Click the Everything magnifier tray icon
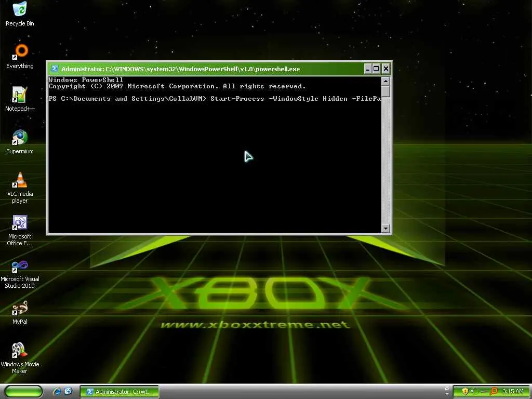Viewport: 532px width, 399px height. 494,391
